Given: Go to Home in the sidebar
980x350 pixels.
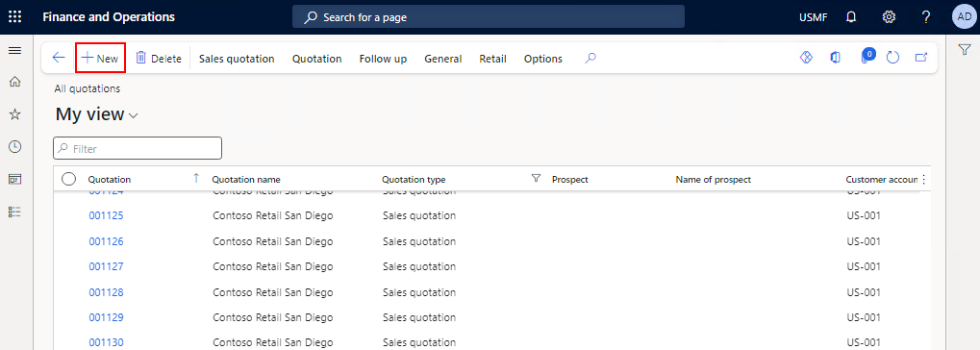Looking at the screenshot, I should (x=15, y=81).
